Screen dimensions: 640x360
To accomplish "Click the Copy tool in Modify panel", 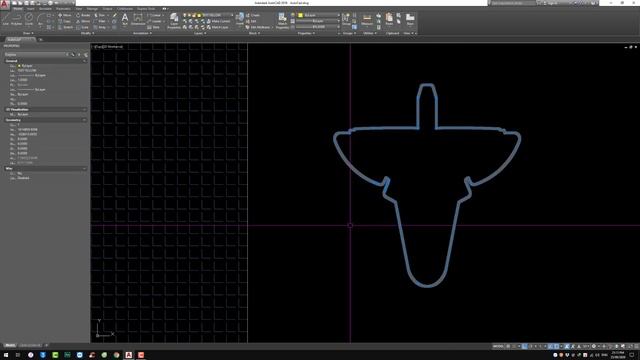I will tap(64, 21).
